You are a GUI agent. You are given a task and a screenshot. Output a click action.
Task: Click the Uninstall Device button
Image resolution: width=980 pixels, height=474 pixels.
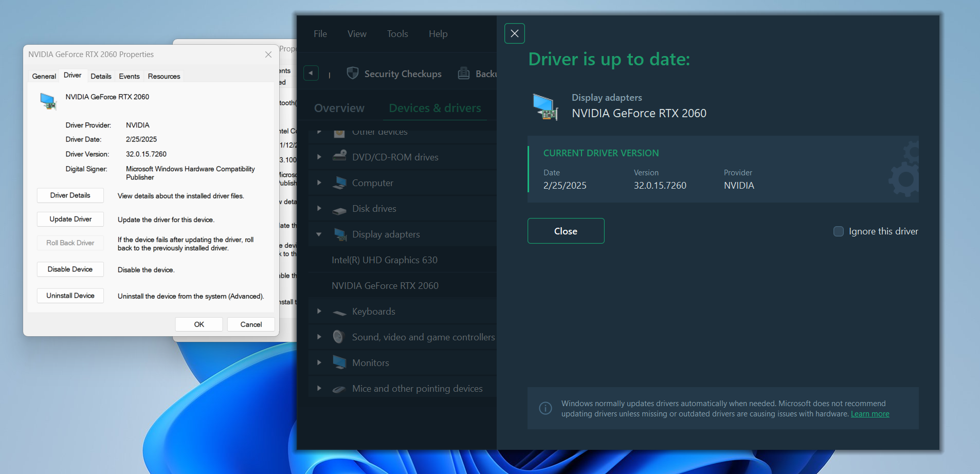[x=70, y=296]
